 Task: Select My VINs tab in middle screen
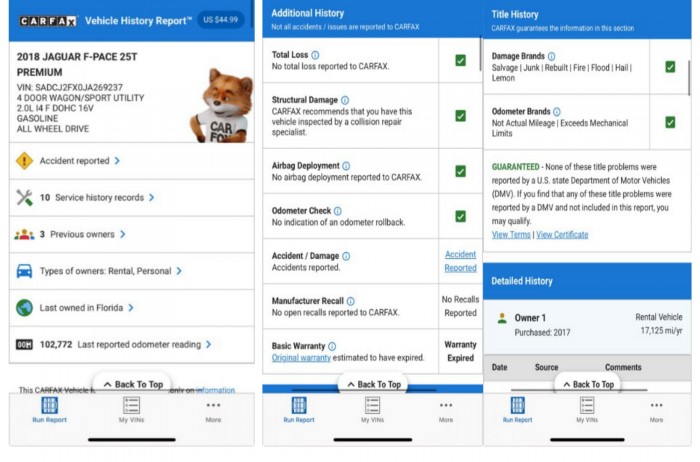[x=372, y=410]
